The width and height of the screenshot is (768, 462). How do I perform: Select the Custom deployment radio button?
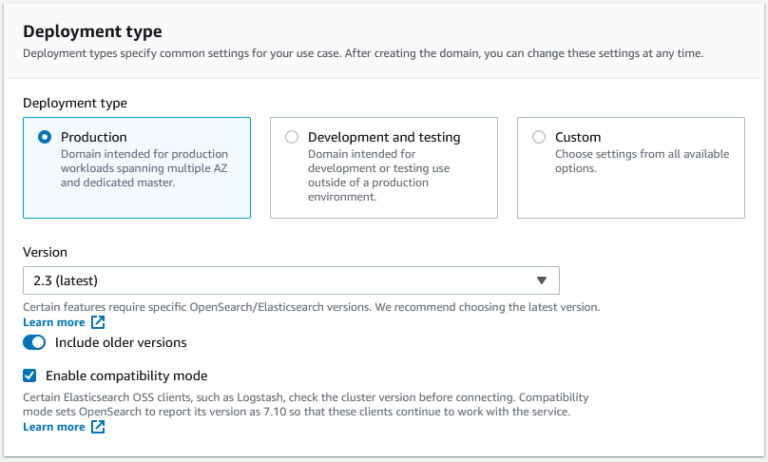point(539,137)
